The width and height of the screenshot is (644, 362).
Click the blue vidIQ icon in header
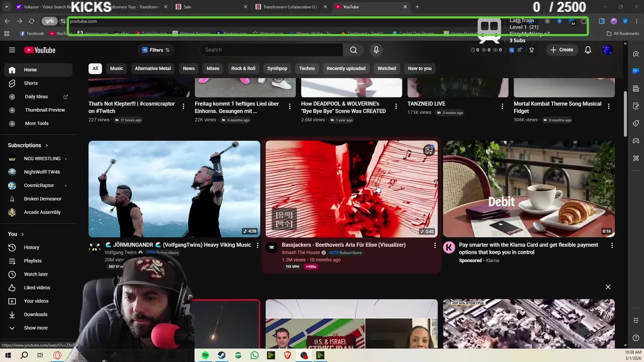coord(512,50)
